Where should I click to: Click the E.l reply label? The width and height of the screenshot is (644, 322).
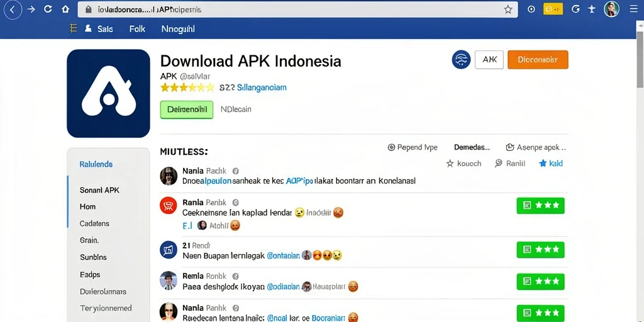187,225
